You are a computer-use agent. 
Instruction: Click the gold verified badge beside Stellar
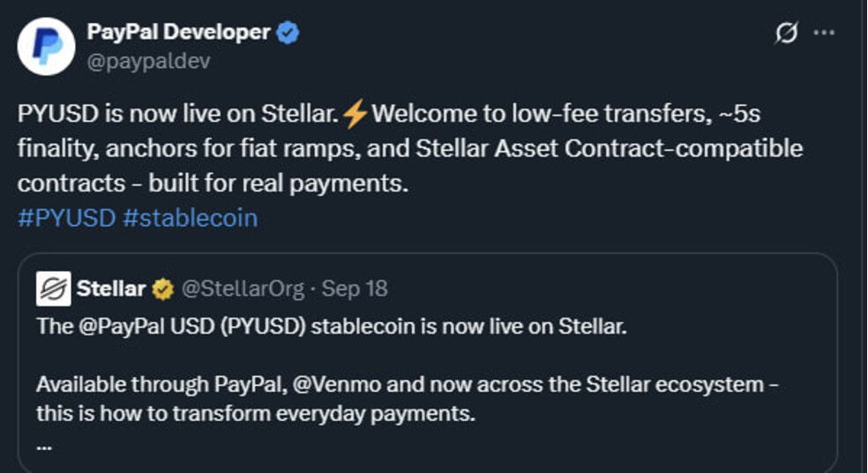pos(163,289)
